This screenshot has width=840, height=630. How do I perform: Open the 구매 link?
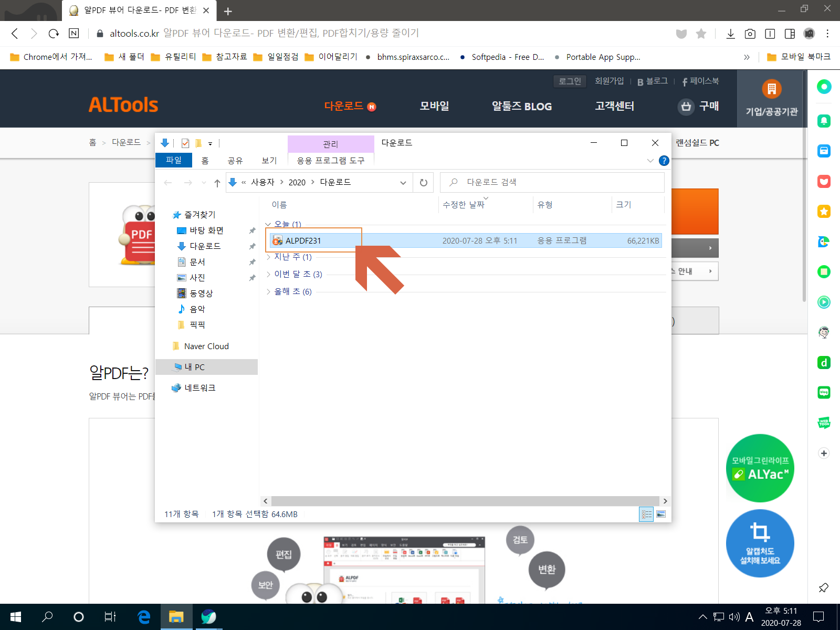tap(698, 106)
